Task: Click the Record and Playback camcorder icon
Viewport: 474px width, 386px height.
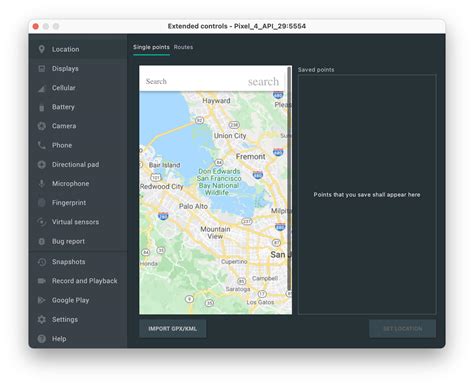Action: pos(41,281)
